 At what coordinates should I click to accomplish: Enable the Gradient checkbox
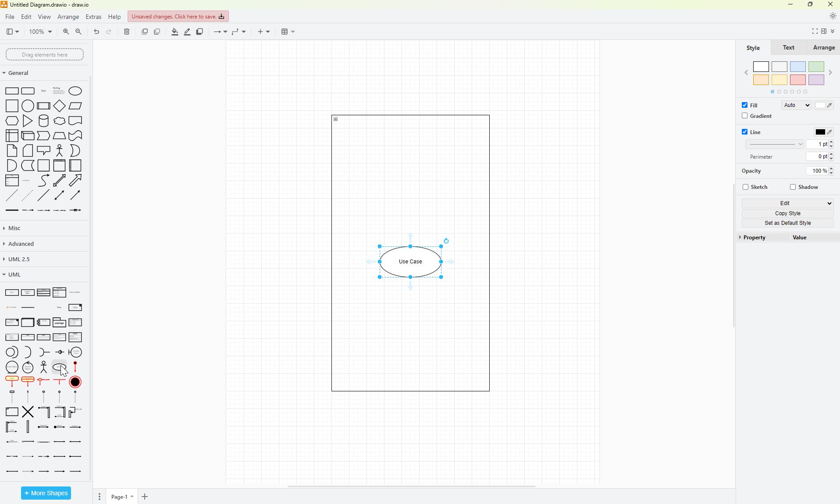(x=744, y=116)
